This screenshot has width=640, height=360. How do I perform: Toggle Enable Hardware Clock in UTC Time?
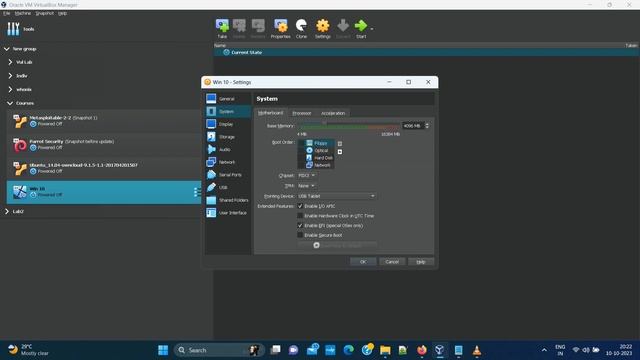coord(300,216)
